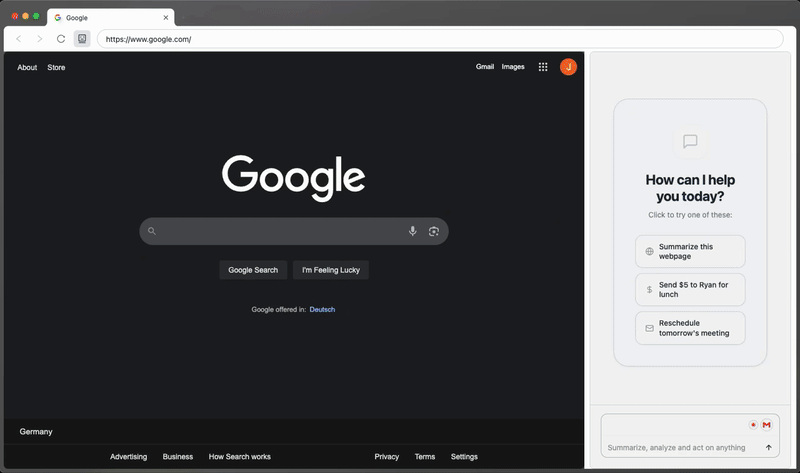Viewport: 800px width, 473px height.
Task: Click the address bar URL field
Action: (440, 39)
